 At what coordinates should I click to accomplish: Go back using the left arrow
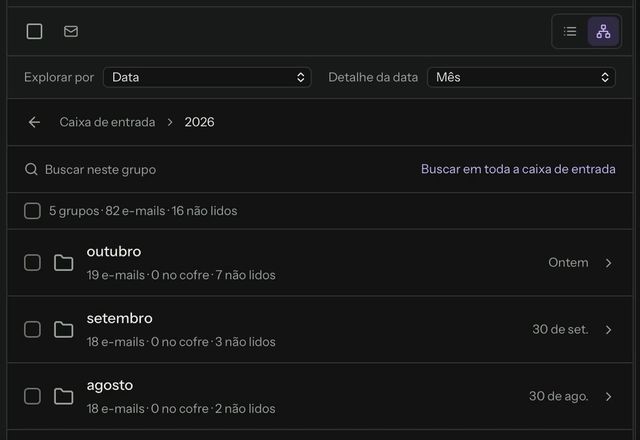click(x=34, y=122)
